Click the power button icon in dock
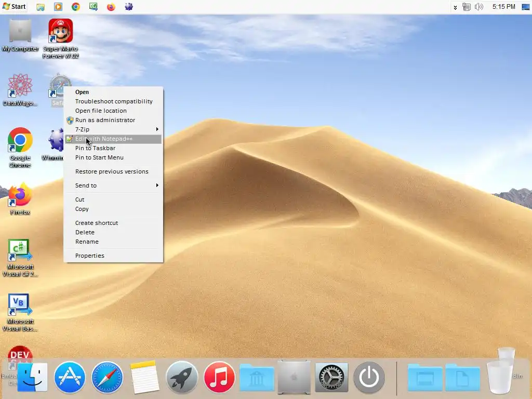532x399 pixels. (x=369, y=377)
